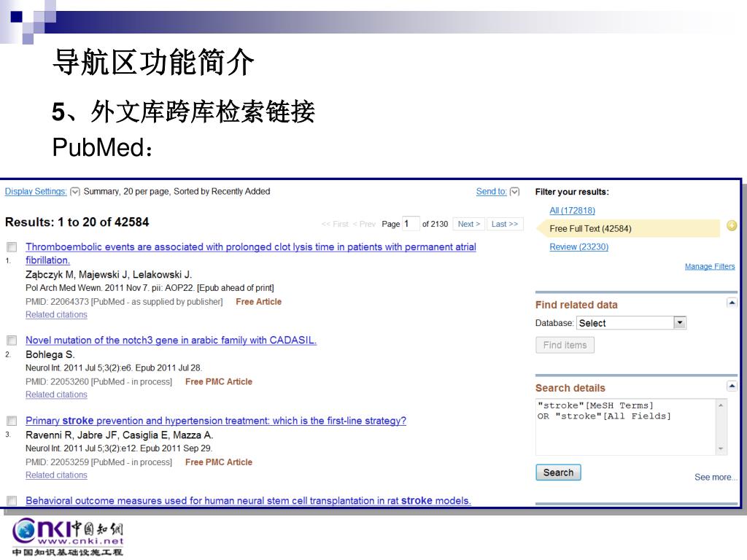View Related citations for Ravenni article

point(56,475)
